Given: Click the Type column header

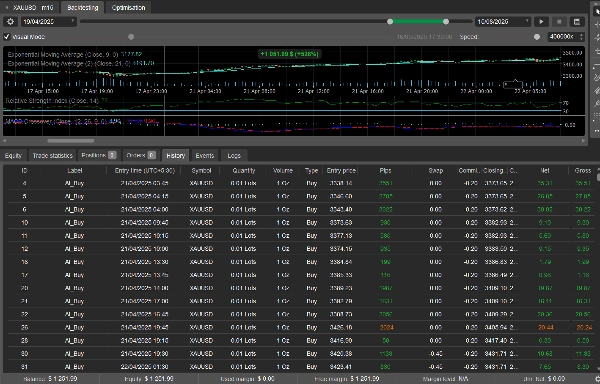Looking at the screenshot, I should pos(311,171).
